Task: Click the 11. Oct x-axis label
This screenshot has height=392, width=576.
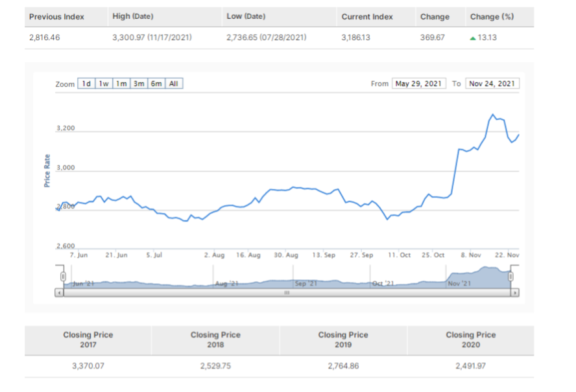Action: point(400,255)
